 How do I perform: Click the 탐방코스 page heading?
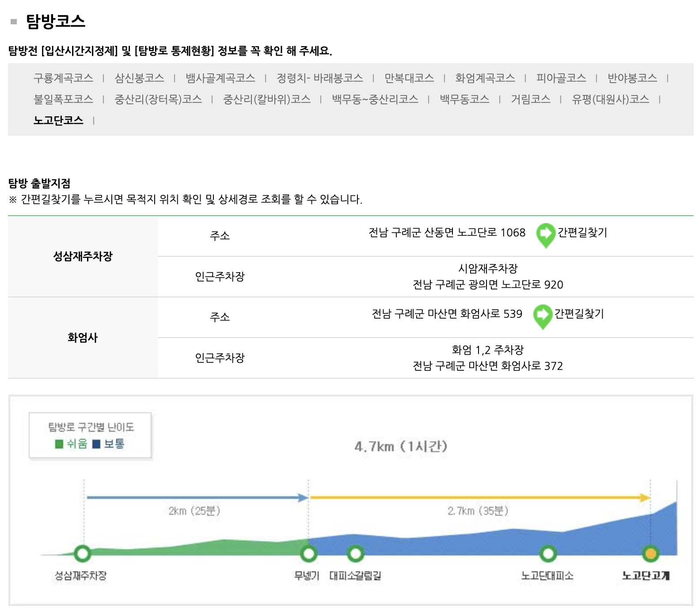55,21
